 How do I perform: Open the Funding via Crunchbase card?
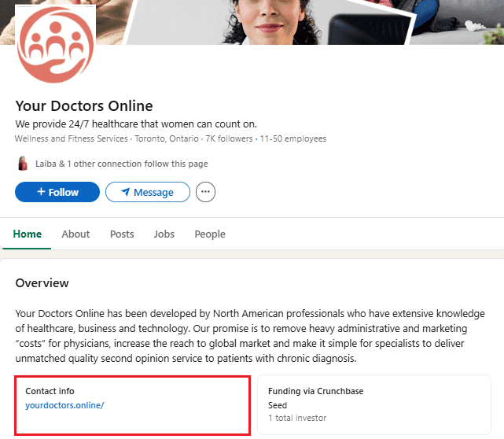pos(374,404)
